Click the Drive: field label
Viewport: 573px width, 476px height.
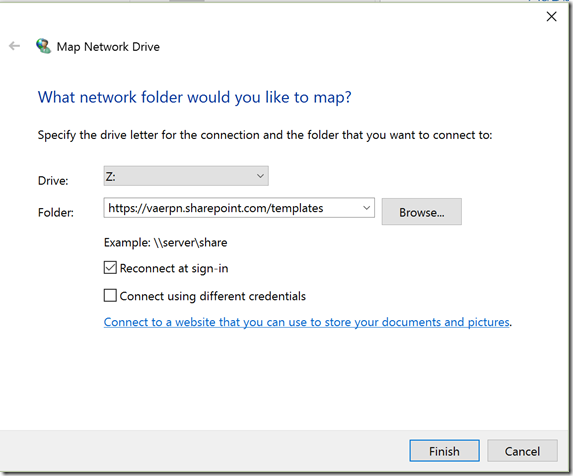(53, 180)
